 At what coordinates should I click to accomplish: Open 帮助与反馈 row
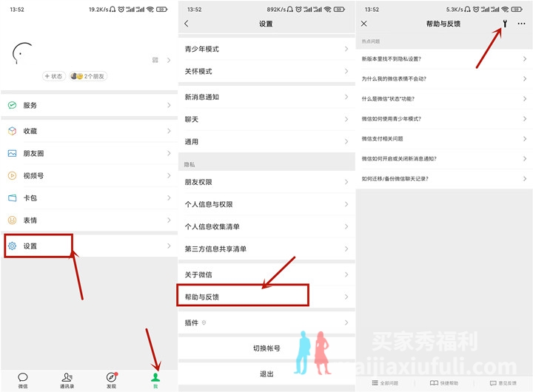266,297
